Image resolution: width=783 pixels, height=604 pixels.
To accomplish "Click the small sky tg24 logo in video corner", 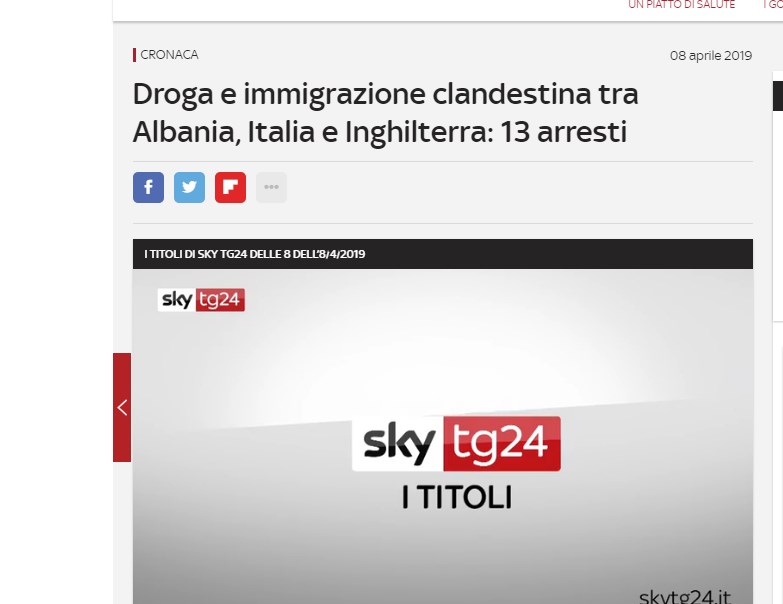I will coord(201,300).
